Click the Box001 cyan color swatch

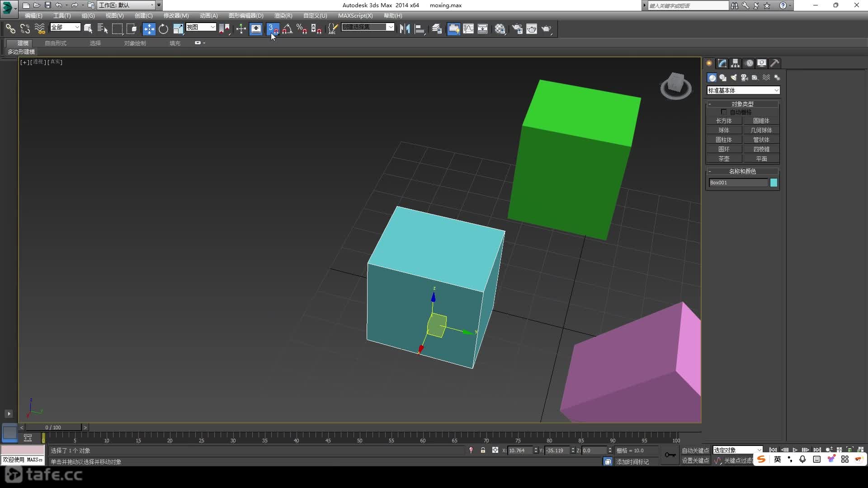pyautogui.click(x=774, y=183)
